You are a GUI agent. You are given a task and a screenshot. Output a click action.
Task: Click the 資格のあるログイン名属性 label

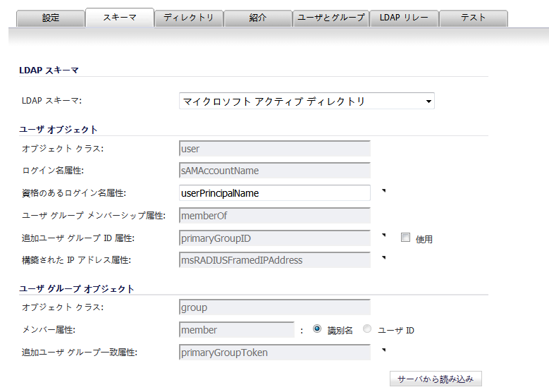(74, 193)
